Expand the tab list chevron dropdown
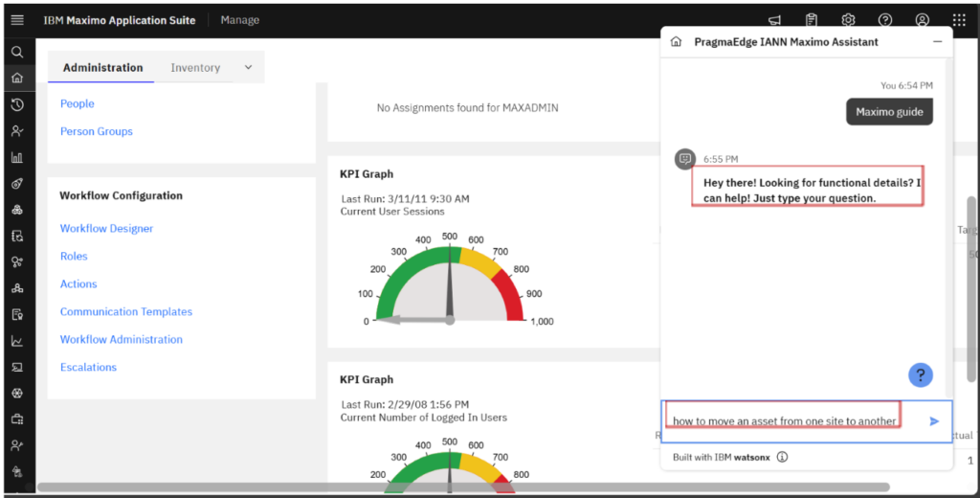This screenshot has height=498, width=980. [248, 68]
